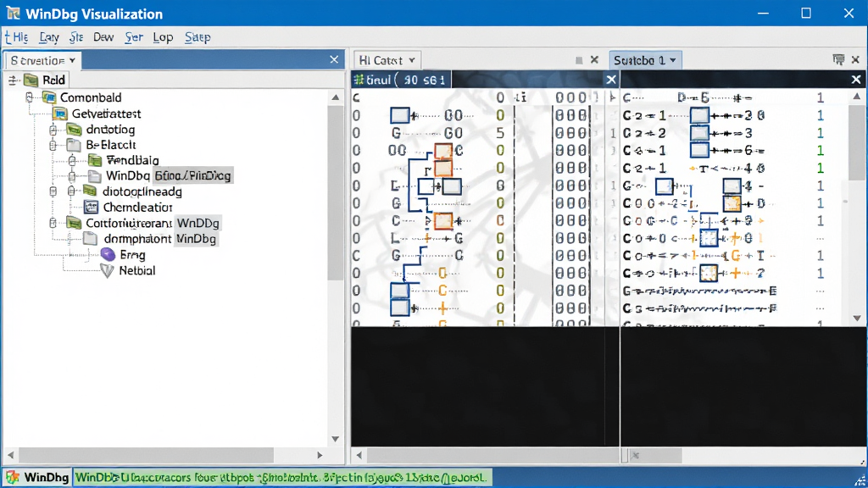Image resolution: width=868 pixels, height=488 pixels.
Task: Select Getvetiattest tree item
Action: (106, 114)
